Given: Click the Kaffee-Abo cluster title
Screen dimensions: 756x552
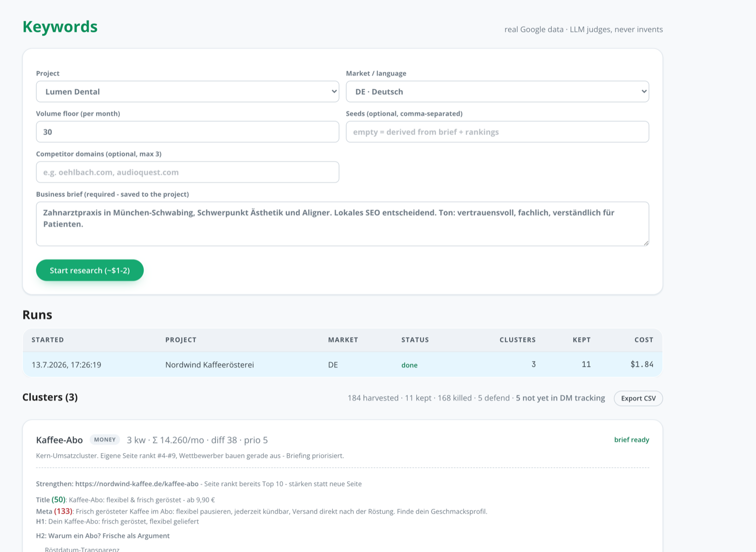Looking at the screenshot, I should [59, 440].
